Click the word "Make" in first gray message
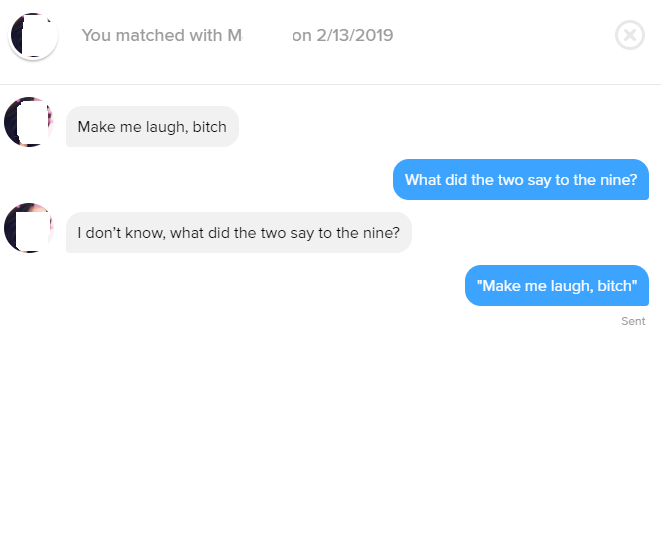The width and height of the screenshot is (661, 533). (x=96, y=127)
